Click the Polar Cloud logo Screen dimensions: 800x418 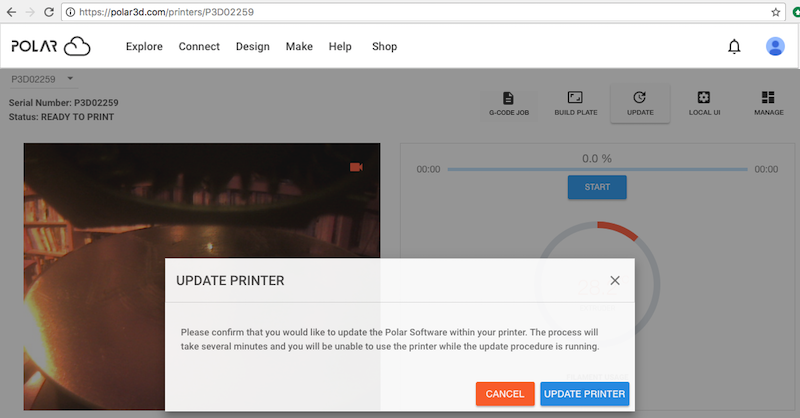[x=51, y=46]
